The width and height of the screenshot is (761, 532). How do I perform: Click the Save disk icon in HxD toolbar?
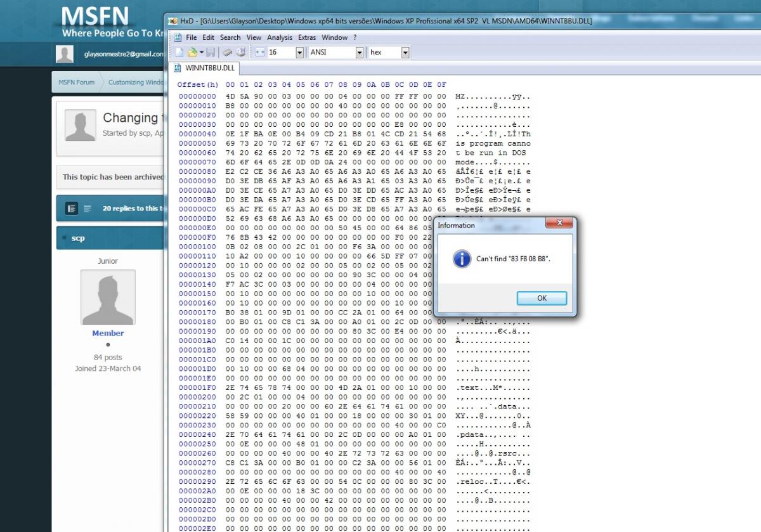(211, 52)
